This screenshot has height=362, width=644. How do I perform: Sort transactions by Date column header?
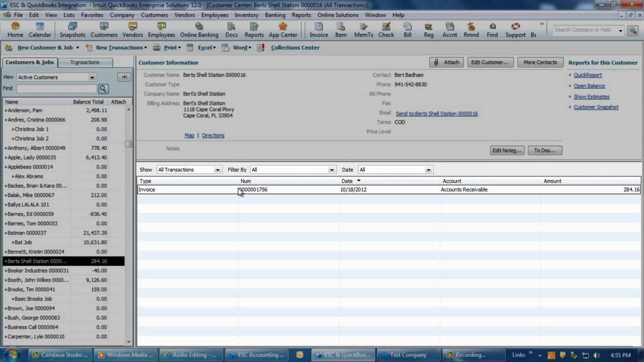pyautogui.click(x=389, y=181)
